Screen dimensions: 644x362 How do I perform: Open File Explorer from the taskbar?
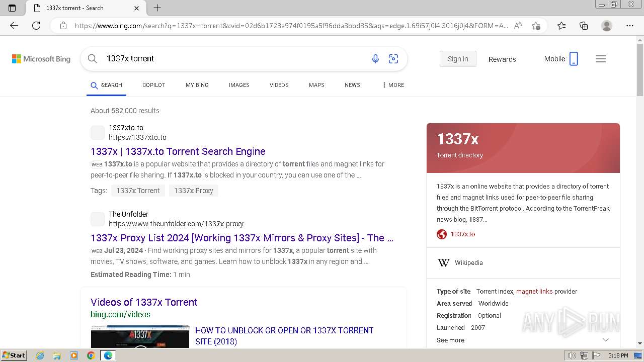click(57, 355)
